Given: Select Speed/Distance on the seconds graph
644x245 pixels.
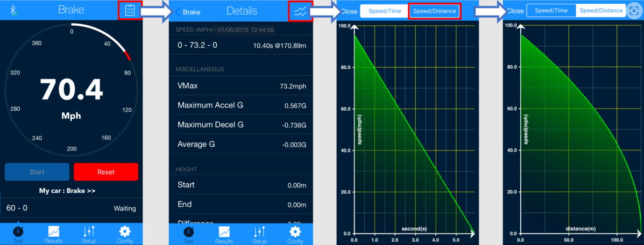Looking at the screenshot, I should pos(434,11).
